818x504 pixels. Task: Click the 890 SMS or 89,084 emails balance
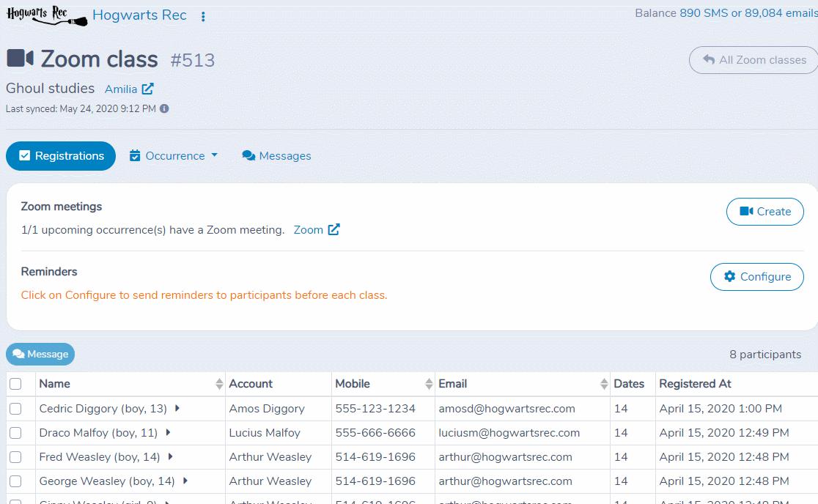[748, 13]
